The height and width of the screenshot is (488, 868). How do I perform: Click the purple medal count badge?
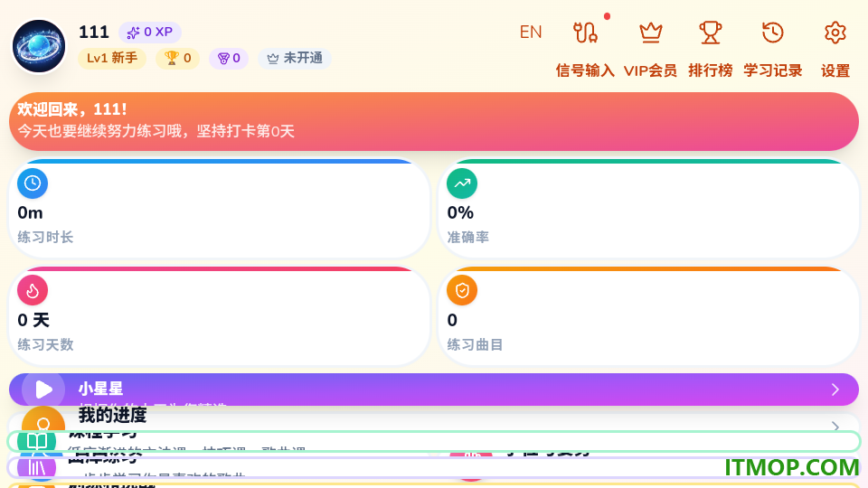[x=229, y=58]
